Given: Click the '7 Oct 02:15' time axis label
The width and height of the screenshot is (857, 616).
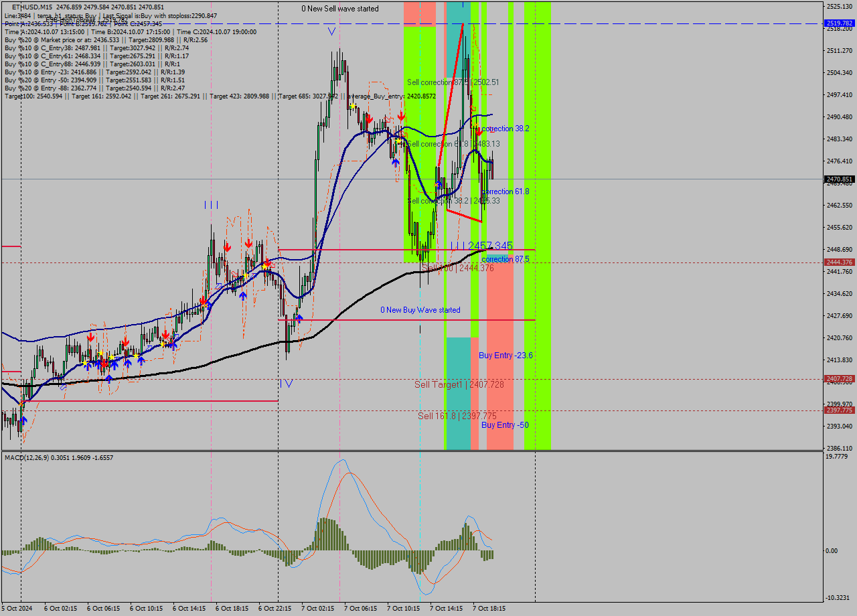Looking at the screenshot, I should click(318, 609).
